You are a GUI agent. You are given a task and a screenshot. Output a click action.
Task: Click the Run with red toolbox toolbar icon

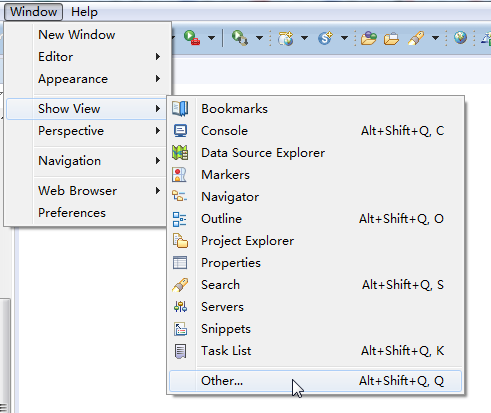192,38
